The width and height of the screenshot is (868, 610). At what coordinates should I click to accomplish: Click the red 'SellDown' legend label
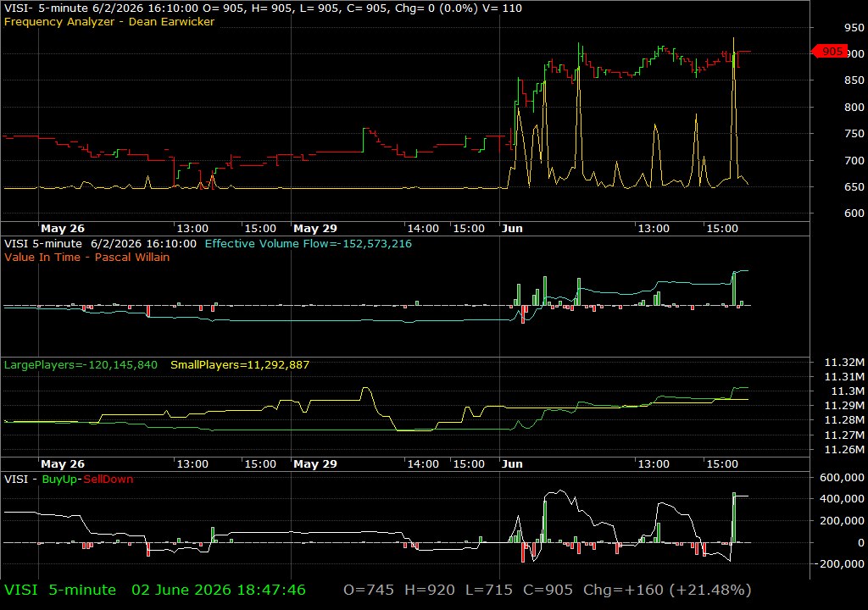(x=108, y=480)
